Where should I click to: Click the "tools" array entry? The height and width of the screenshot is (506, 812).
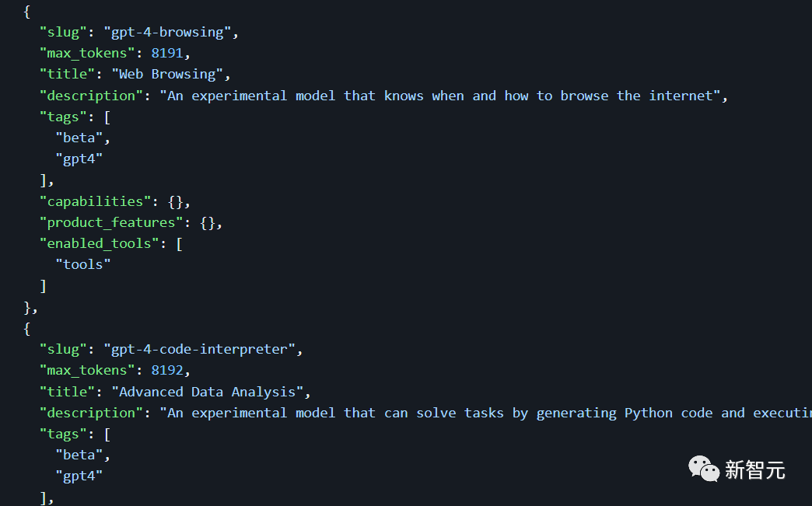click(x=83, y=264)
